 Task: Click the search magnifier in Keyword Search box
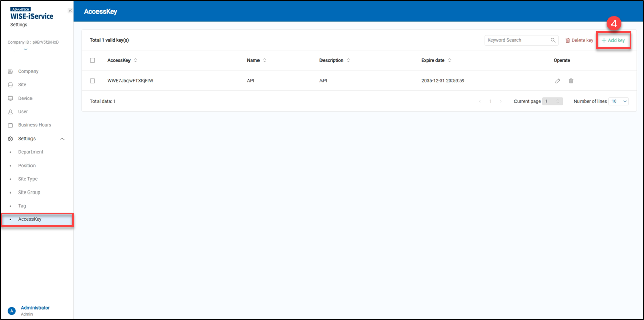[553, 40]
